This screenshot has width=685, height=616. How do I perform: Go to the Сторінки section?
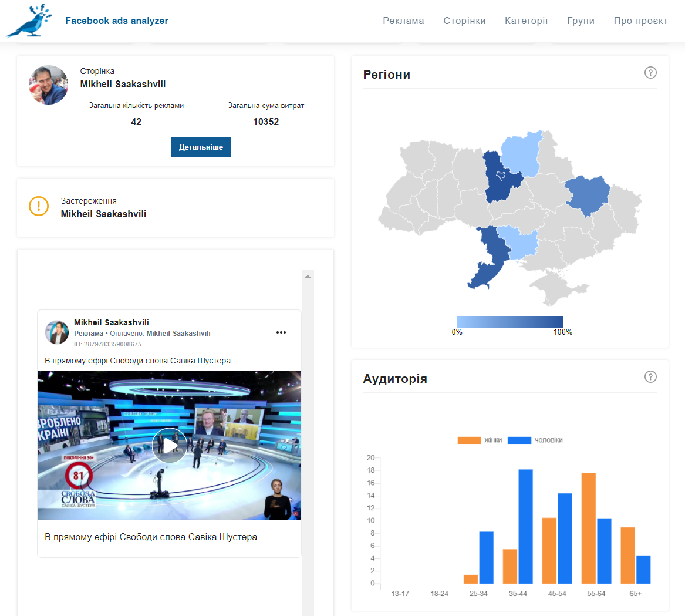464,21
